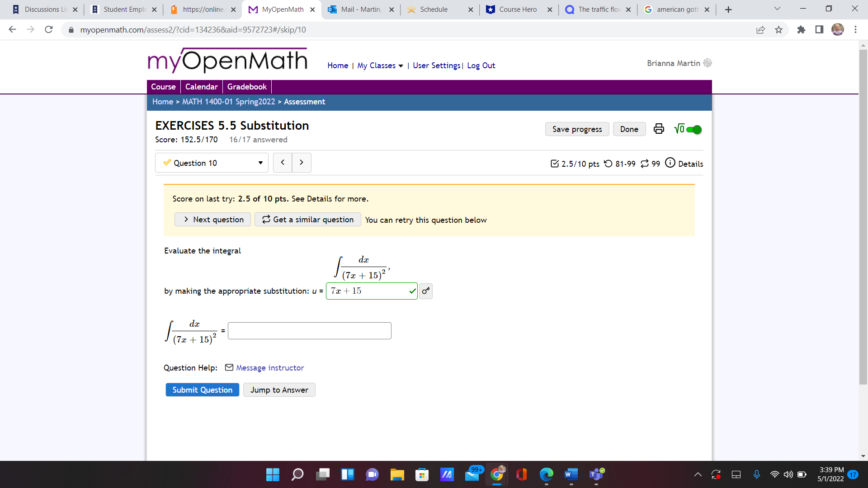Screen dimensions: 868x488
Task: Open the attempts history undo icon
Action: 608,164
